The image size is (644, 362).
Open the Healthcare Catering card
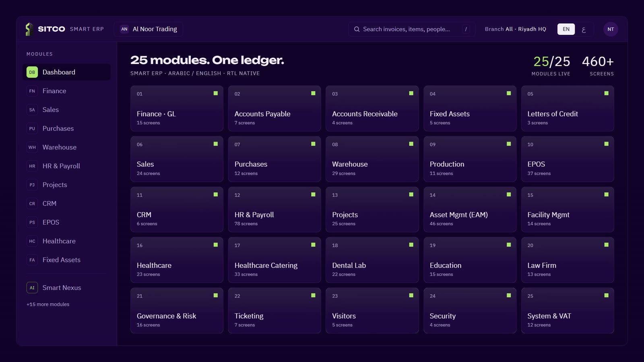(x=275, y=260)
